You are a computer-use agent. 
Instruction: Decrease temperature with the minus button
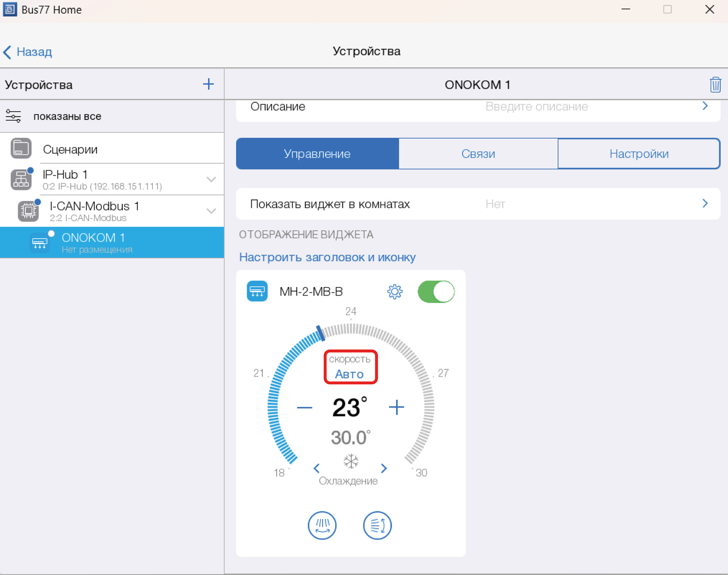[x=304, y=408]
